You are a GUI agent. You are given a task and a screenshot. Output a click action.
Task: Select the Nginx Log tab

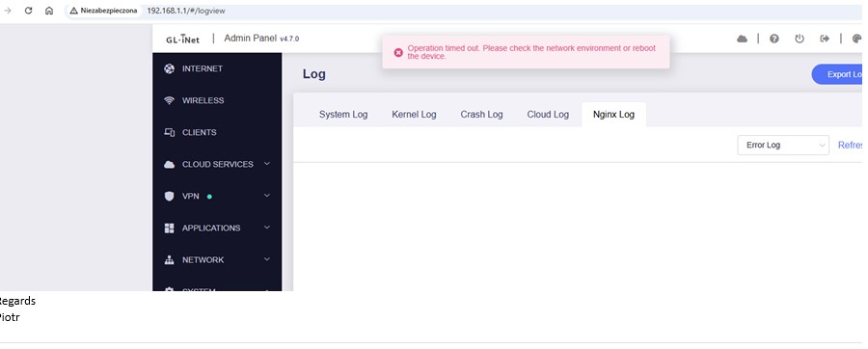pyautogui.click(x=614, y=115)
